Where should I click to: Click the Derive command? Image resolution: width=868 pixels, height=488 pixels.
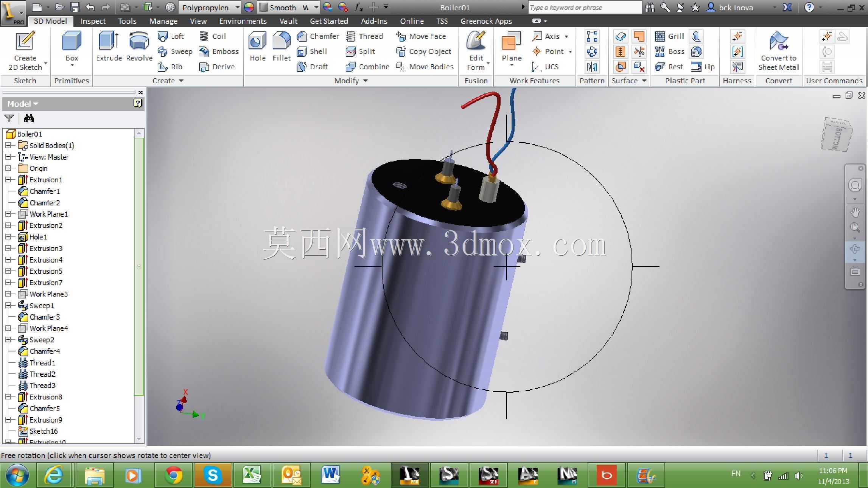point(216,67)
